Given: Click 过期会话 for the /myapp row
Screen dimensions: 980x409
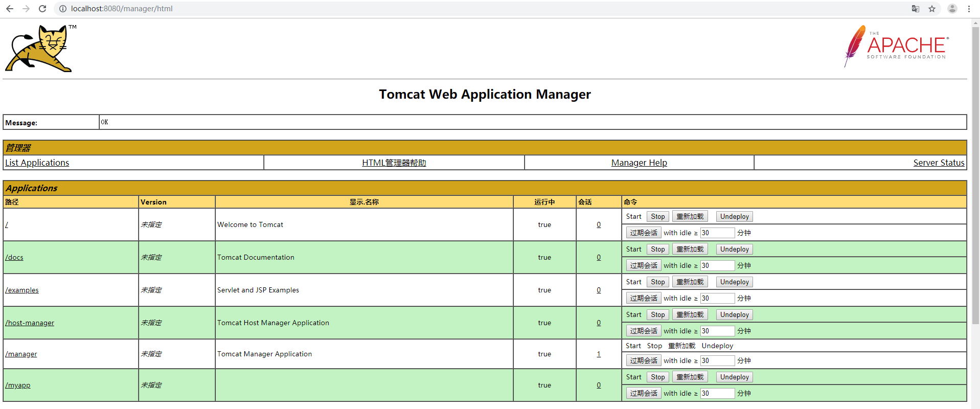Looking at the screenshot, I should coord(644,393).
